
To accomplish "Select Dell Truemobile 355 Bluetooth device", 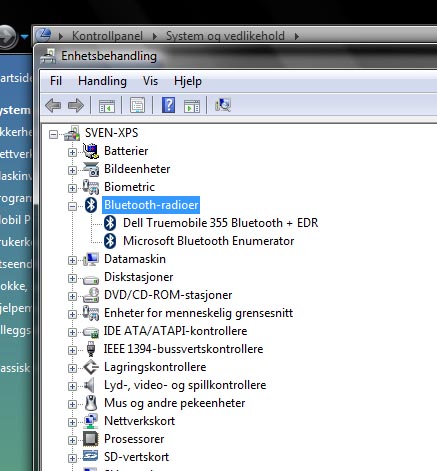I will [220, 223].
